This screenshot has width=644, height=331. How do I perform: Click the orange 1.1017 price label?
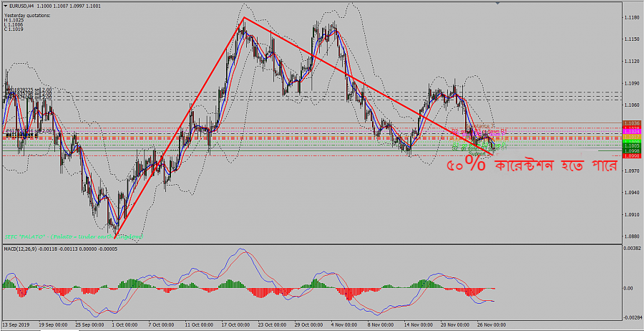coord(631,137)
